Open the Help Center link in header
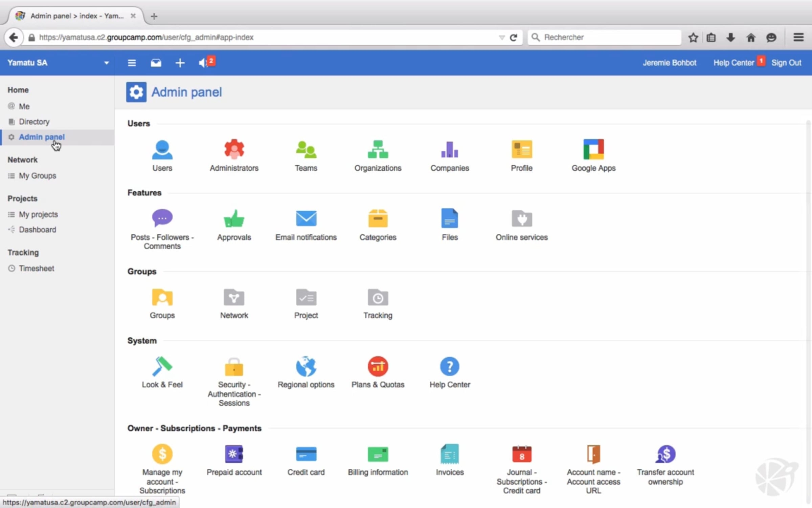This screenshot has height=508, width=812. [734, 63]
